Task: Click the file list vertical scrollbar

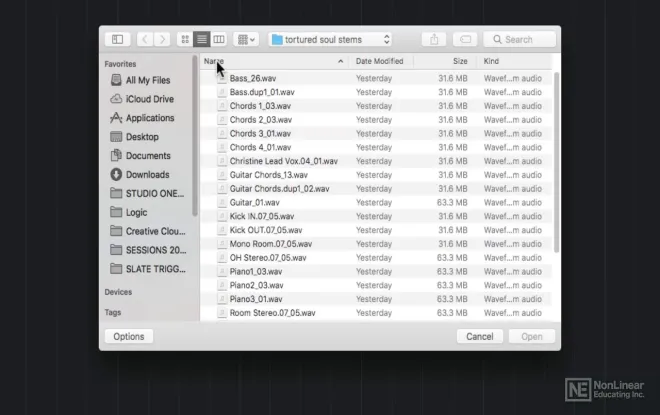Action: coord(556,162)
